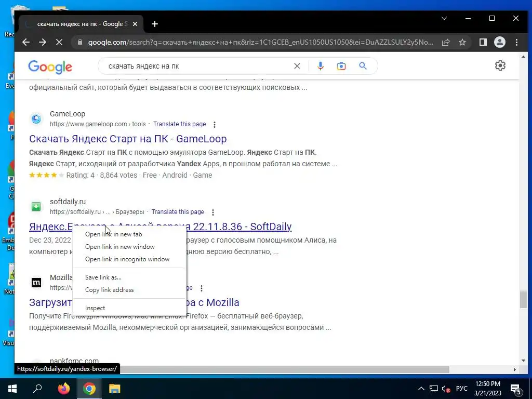Open Windows taskbar search
The image size is (532, 399).
(x=37, y=389)
